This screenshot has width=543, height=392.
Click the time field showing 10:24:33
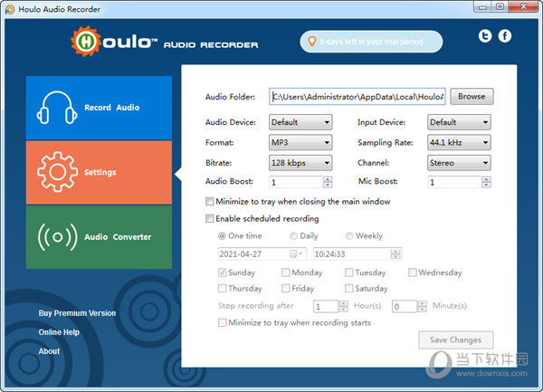(x=352, y=253)
